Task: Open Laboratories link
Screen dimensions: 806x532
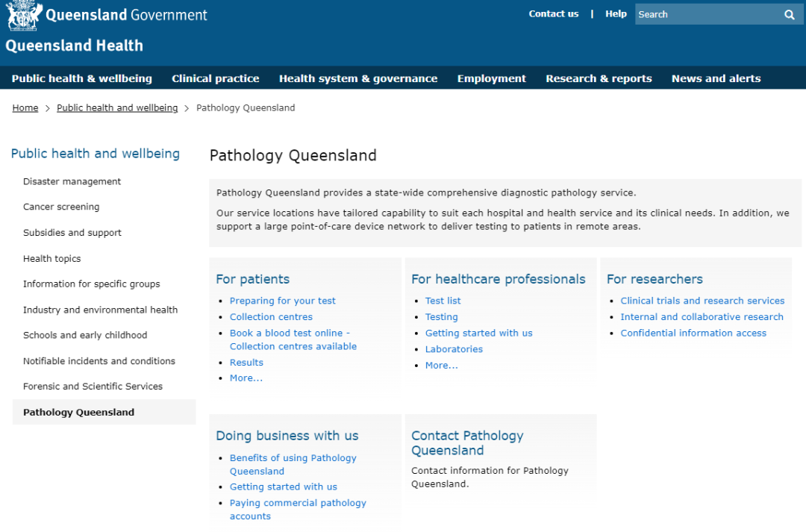Action: tap(454, 349)
